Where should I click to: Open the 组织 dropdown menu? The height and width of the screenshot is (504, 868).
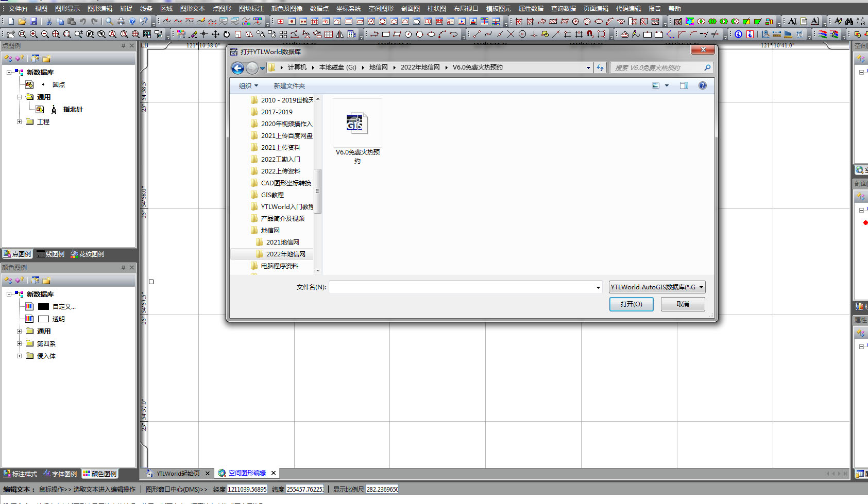pyautogui.click(x=248, y=86)
